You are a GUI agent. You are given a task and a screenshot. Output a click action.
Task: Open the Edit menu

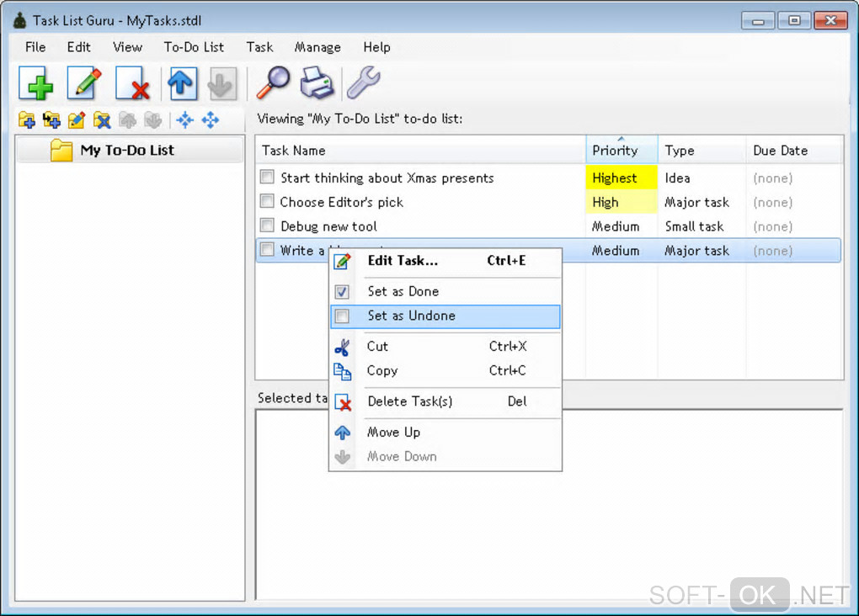(79, 47)
